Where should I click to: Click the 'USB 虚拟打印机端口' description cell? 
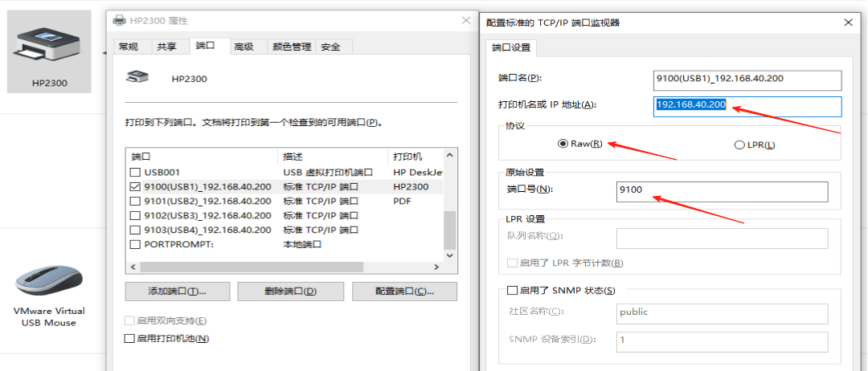point(328,173)
